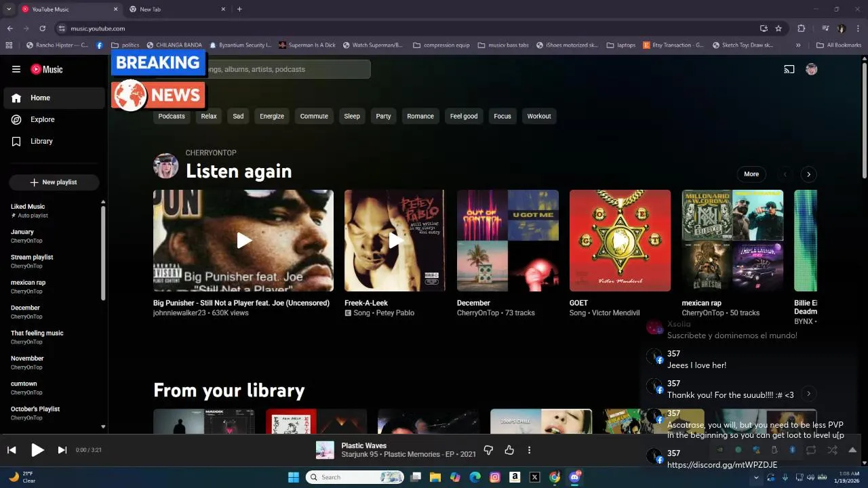Go to the Explore section
Screen dimensions: 868x488
pyautogui.click(x=54, y=119)
